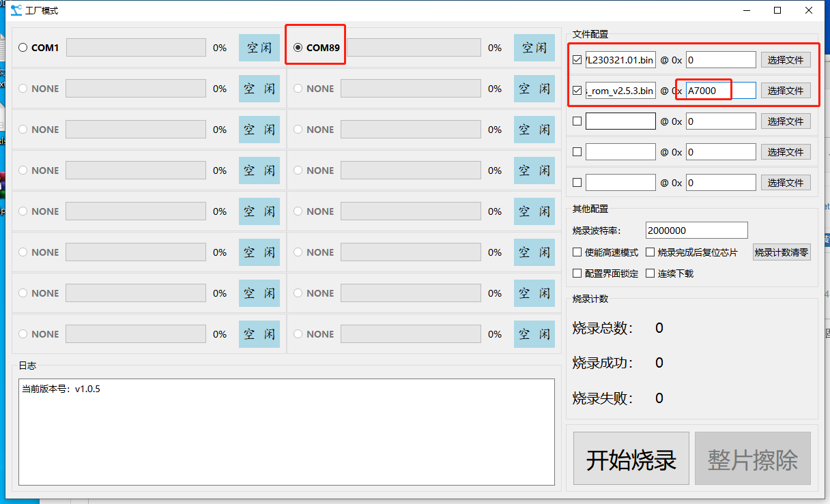Enable the 连续下载 checkbox

pos(650,273)
